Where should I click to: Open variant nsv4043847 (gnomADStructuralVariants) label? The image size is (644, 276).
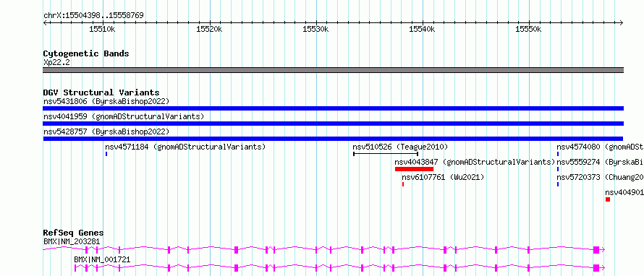475,162
